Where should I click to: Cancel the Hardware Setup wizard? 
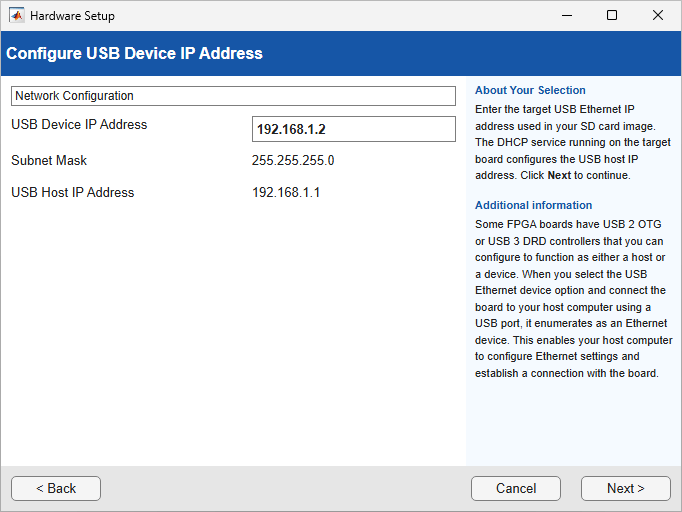[x=516, y=488]
